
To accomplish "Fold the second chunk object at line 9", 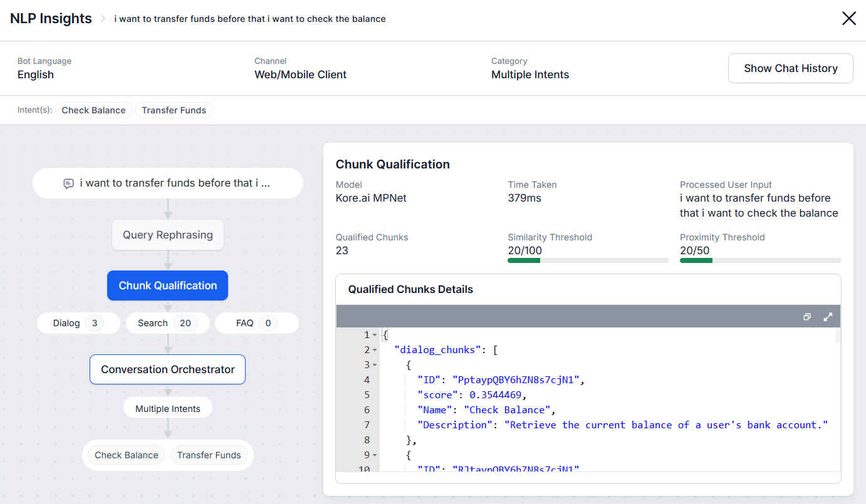I will [375, 455].
